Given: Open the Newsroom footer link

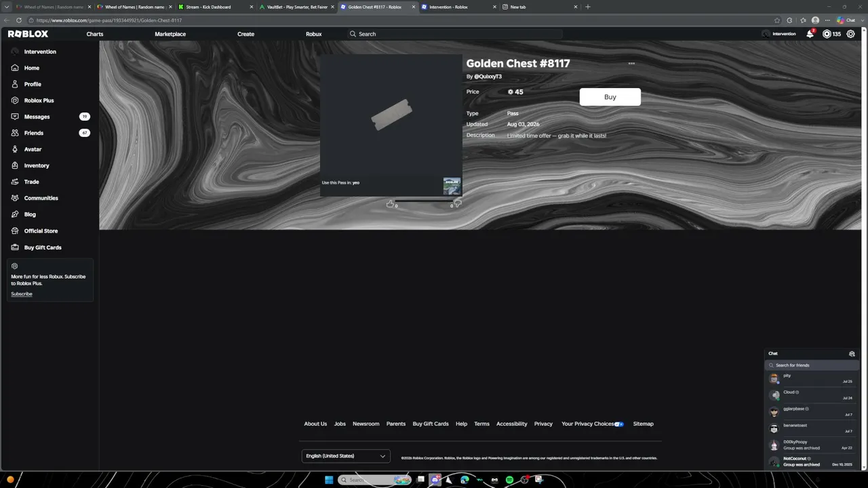Looking at the screenshot, I should pos(366,424).
